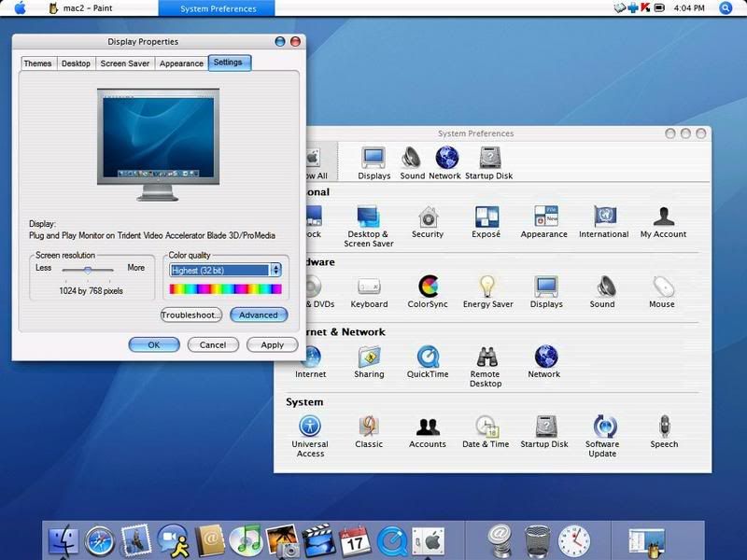
Task: Open the Sharing preference pane
Action: pos(369,359)
